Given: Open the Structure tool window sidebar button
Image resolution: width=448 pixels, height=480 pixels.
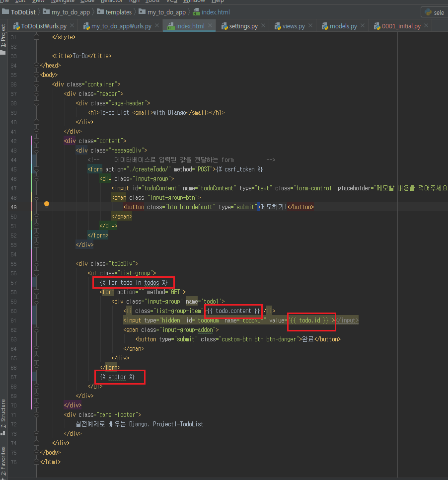Looking at the screenshot, I should 3,416.
